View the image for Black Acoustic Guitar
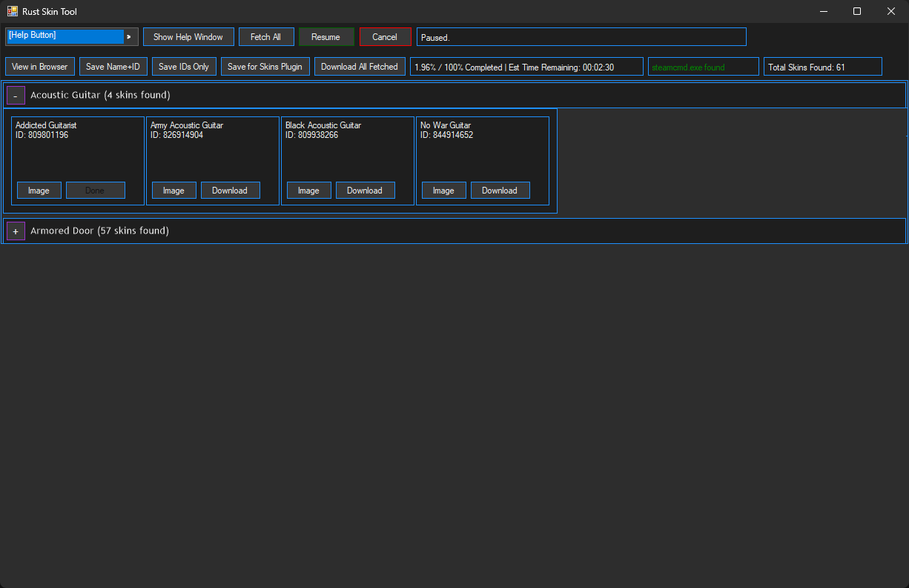 tap(308, 190)
